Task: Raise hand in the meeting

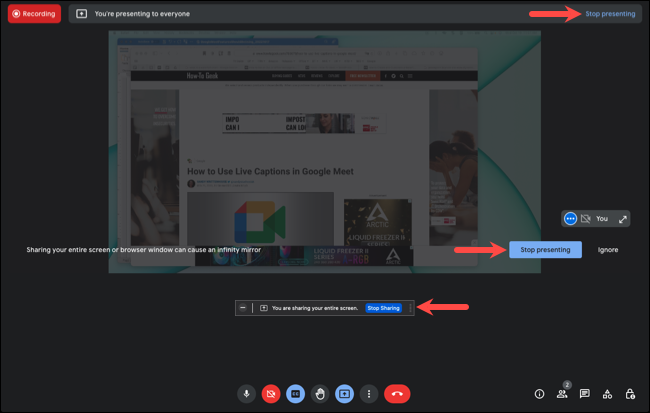Action: click(320, 394)
